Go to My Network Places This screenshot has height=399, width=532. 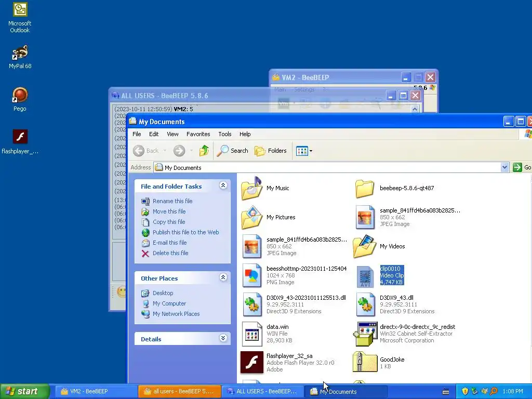click(176, 314)
